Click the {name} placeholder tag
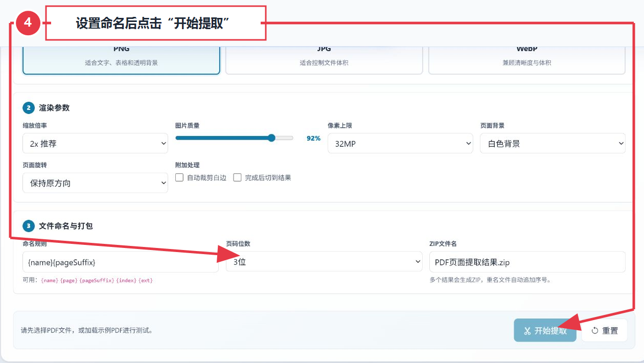Image resolution: width=644 pixels, height=363 pixels. (x=50, y=281)
